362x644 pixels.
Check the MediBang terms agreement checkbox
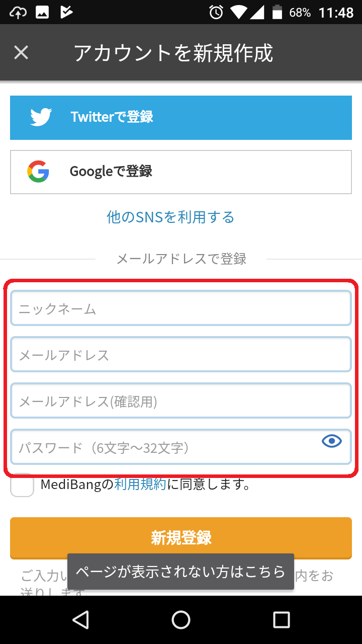tap(22, 484)
